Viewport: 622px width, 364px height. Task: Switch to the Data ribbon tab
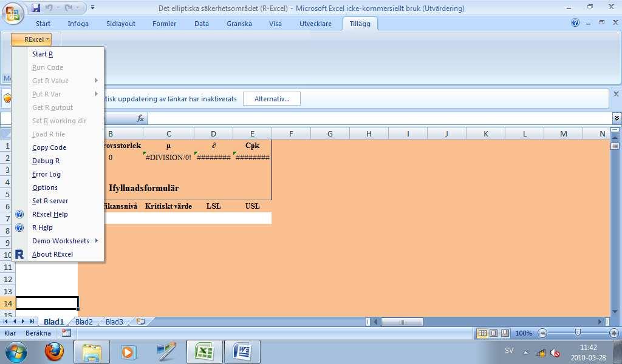pos(202,24)
